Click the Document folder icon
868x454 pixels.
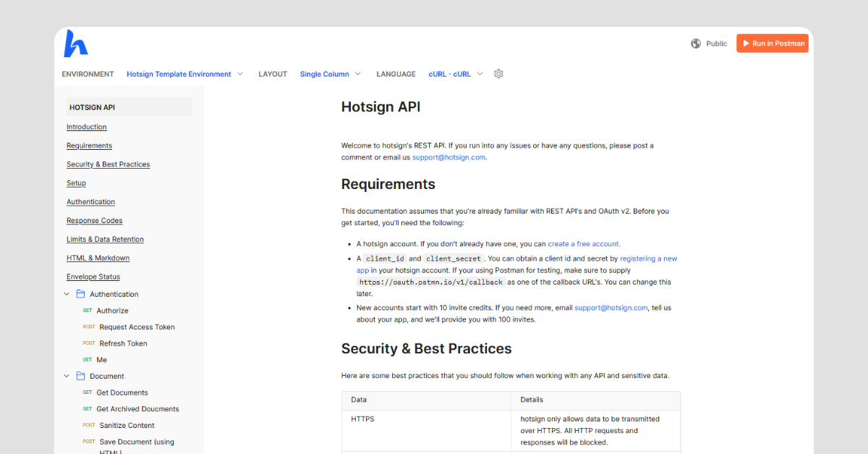click(80, 376)
